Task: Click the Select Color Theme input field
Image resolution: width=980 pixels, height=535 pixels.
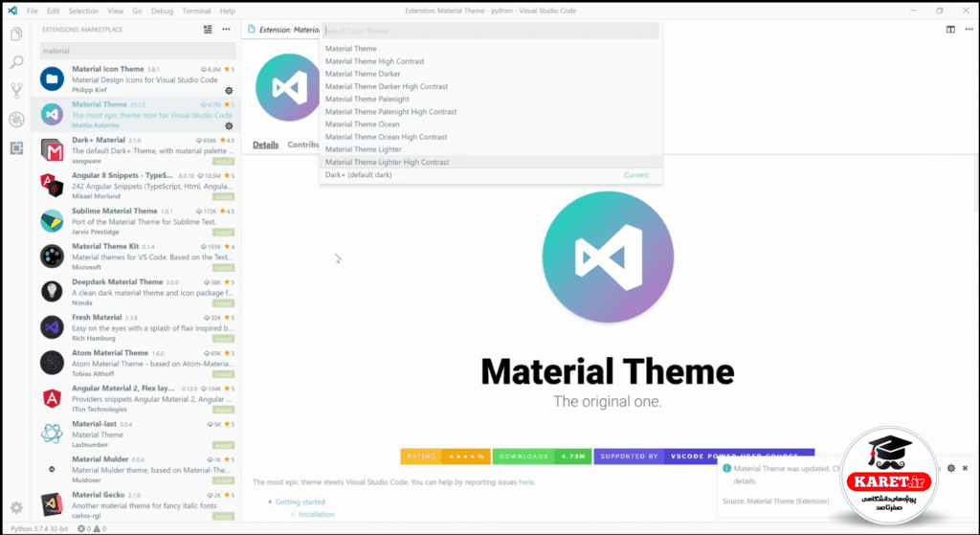Action: pyautogui.click(x=491, y=31)
